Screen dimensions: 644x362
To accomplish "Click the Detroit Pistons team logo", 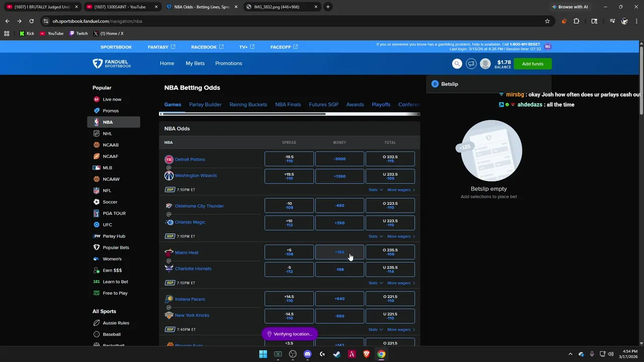I will coord(169,159).
